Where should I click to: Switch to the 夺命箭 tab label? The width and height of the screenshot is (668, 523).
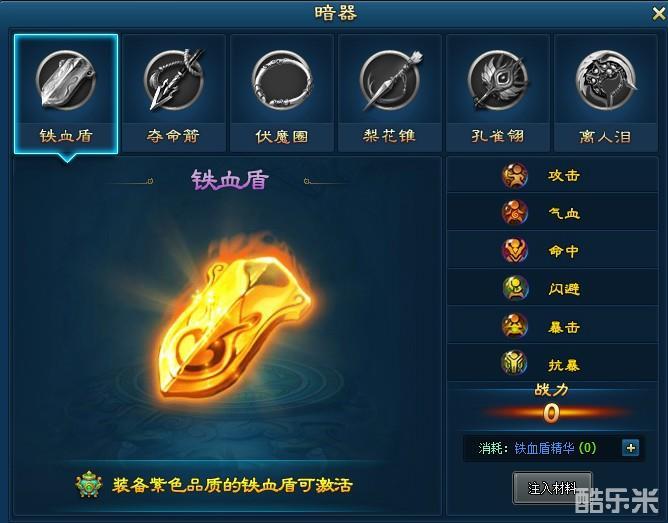pyautogui.click(x=173, y=136)
